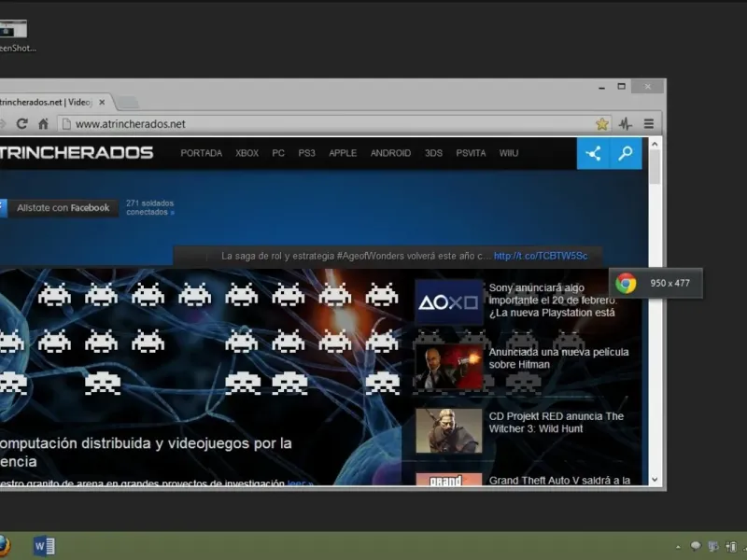Screen dimensions: 747x560
Task: Click the ATRINCHERADOS site logo
Action: click(x=77, y=152)
